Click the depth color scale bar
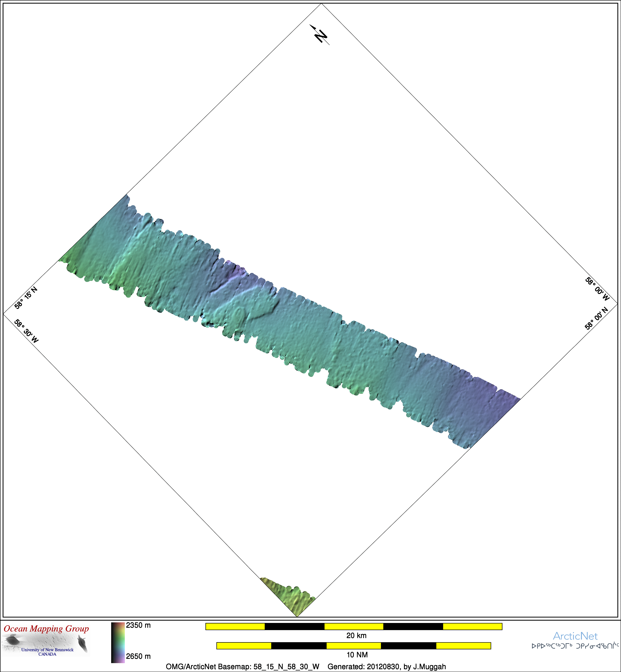This screenshot has width=621, height=672. [118, 643]
